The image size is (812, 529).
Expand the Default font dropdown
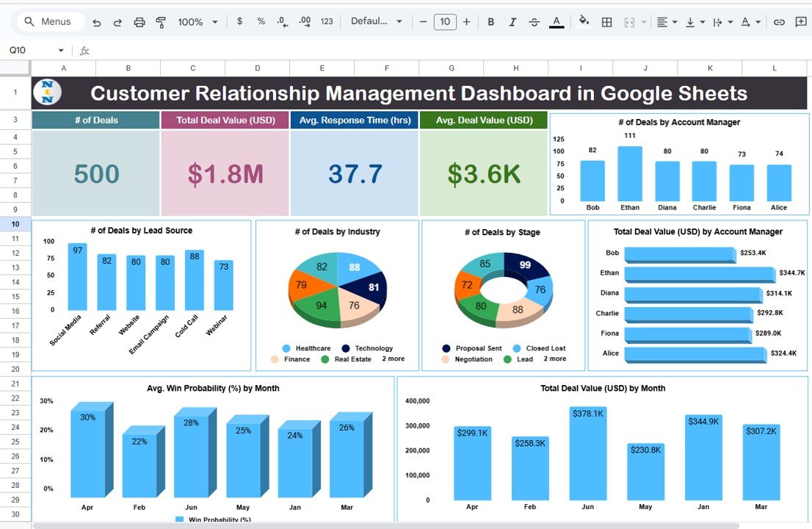pyautogui.click(x=377, y=22)
